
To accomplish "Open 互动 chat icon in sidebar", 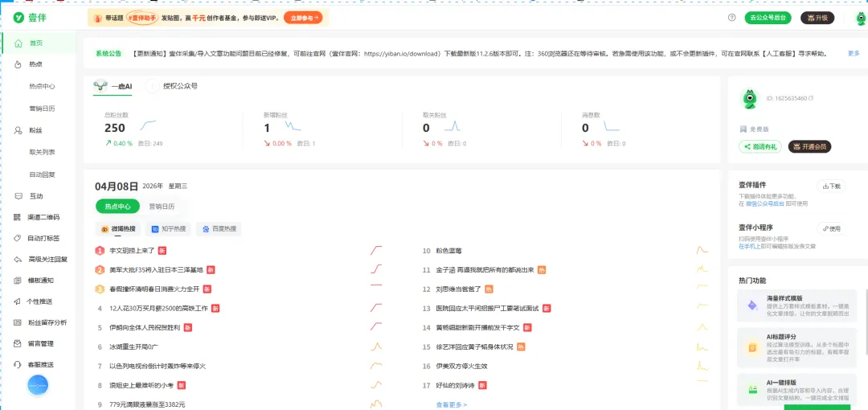I will tap(18, 196).
